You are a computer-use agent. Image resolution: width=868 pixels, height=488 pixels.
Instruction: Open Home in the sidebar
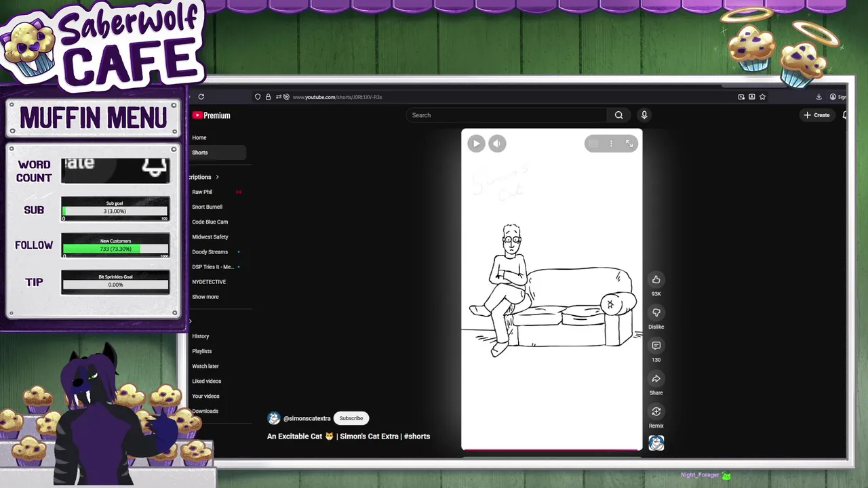coord(199,138)
